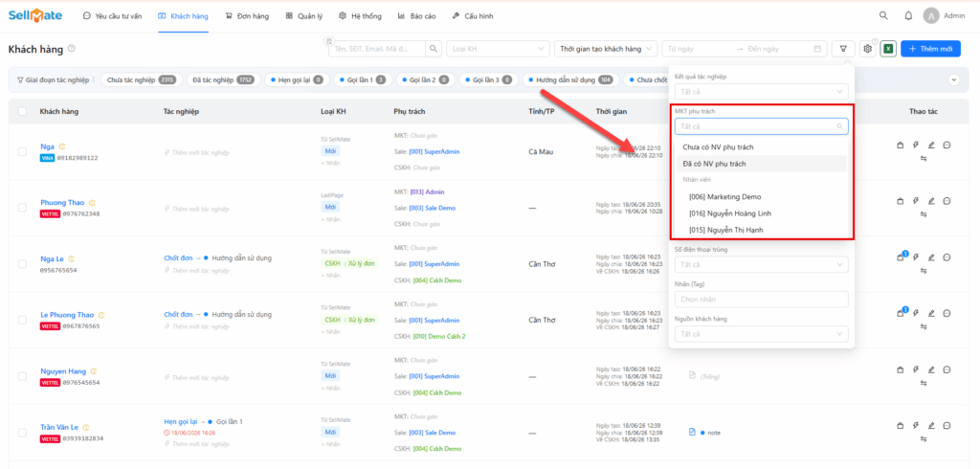Click note document icon in Trần Văn Le row
This screenshot has height=469, width=980.
(692, 432)
